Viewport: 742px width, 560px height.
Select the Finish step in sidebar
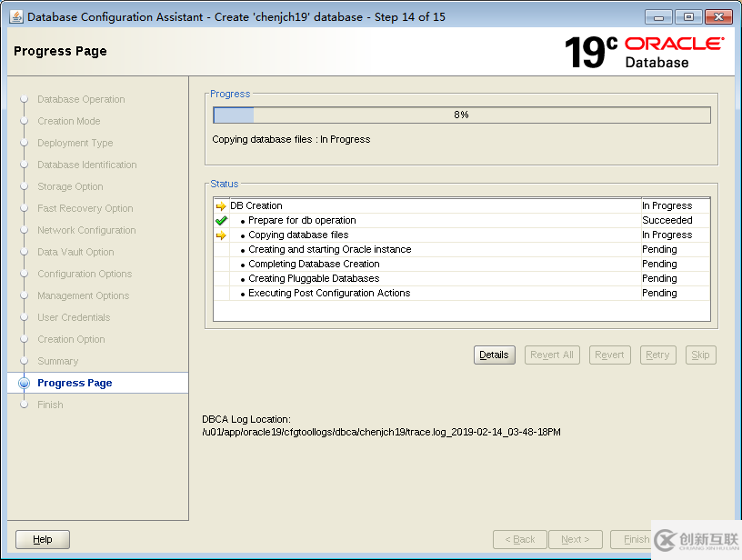[50, 405]
